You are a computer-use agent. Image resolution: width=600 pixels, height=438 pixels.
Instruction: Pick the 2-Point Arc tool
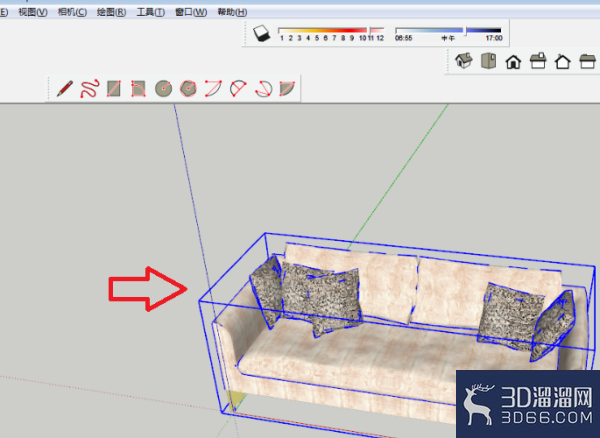coord(238,88)
